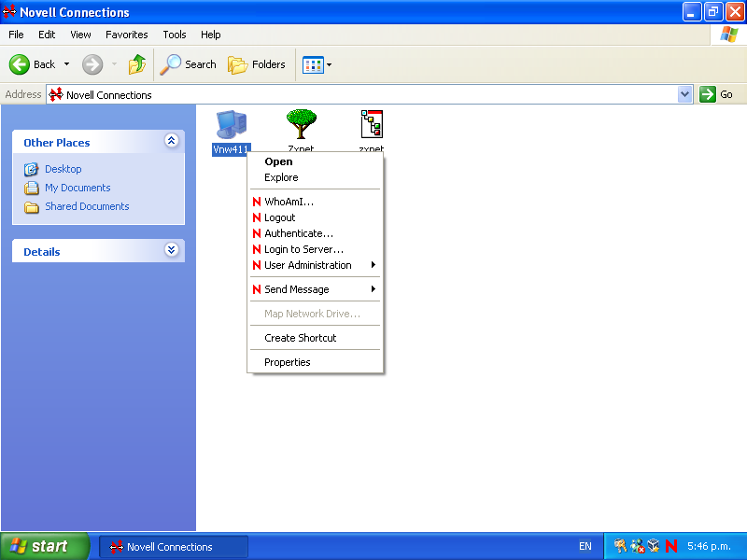
Task: Open the View menu
Action: [x=80, y=35]
